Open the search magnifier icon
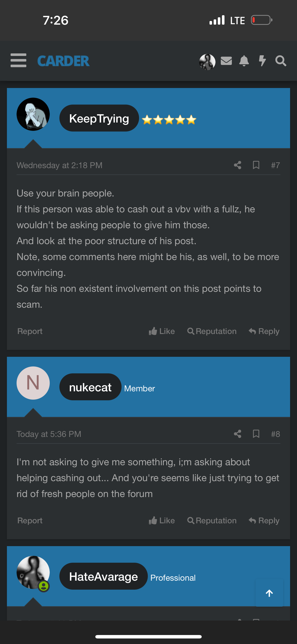This screenshot has width=297, height=644. (x=280, y=61)
